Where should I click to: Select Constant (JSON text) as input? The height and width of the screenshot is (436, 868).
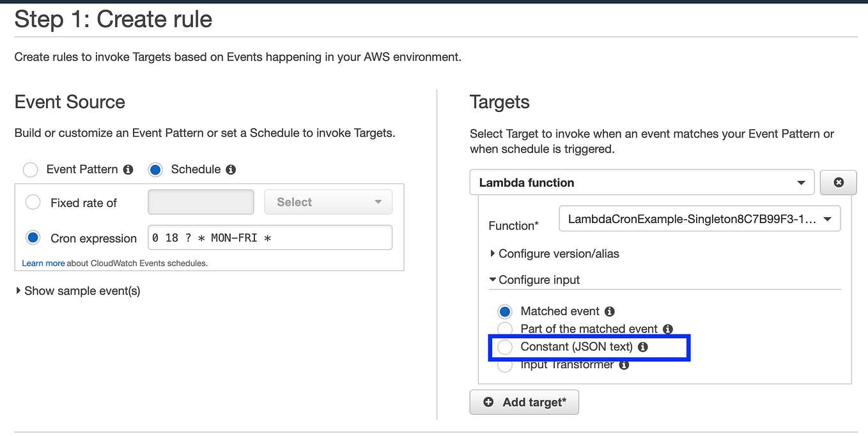(505, 346)
